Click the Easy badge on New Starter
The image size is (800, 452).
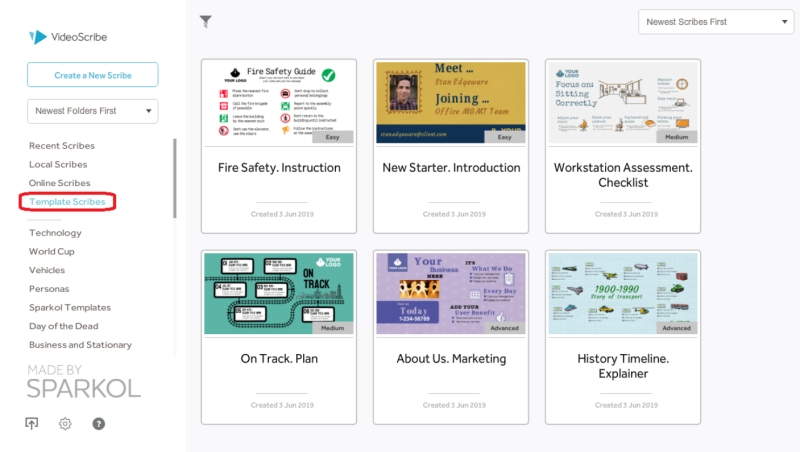click(505, 137)
